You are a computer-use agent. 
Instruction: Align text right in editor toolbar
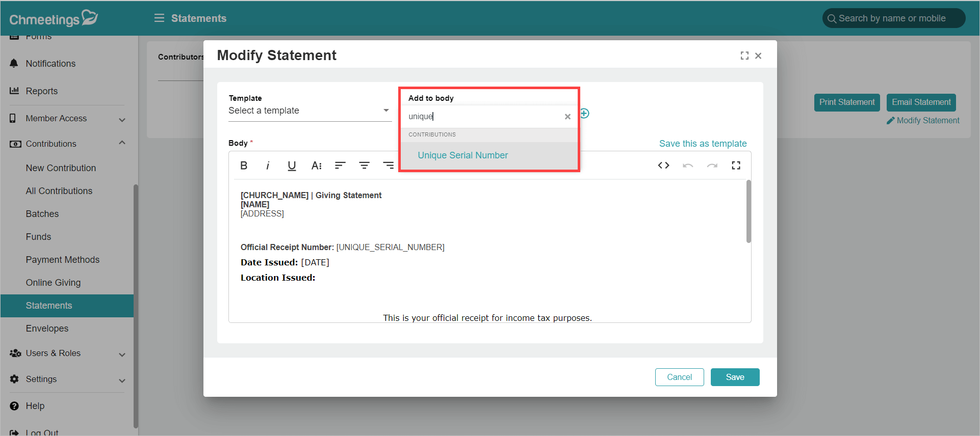coord(389,166)
